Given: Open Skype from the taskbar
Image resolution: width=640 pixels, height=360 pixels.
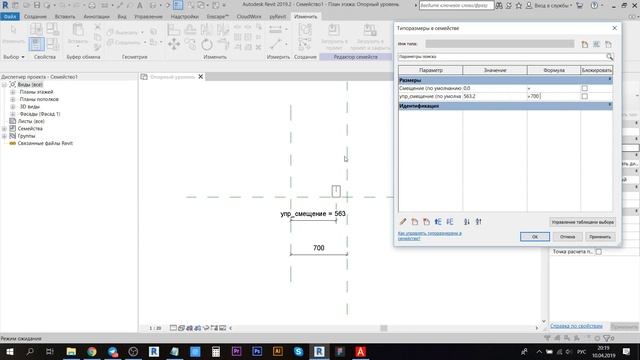Looking at the screenshot, I should click(298, 351).
